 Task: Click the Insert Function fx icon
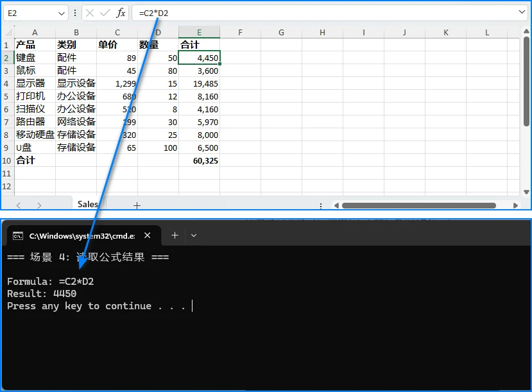(121, 13)
